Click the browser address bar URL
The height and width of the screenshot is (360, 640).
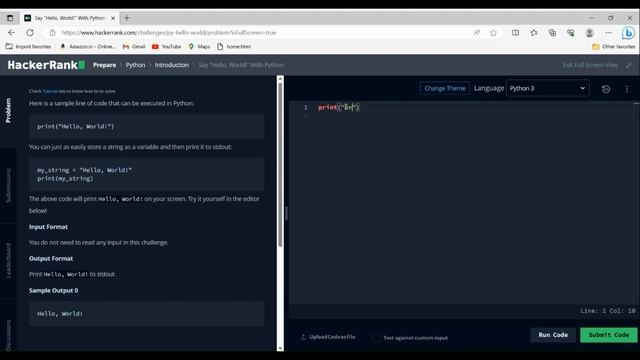coord(169,33)
